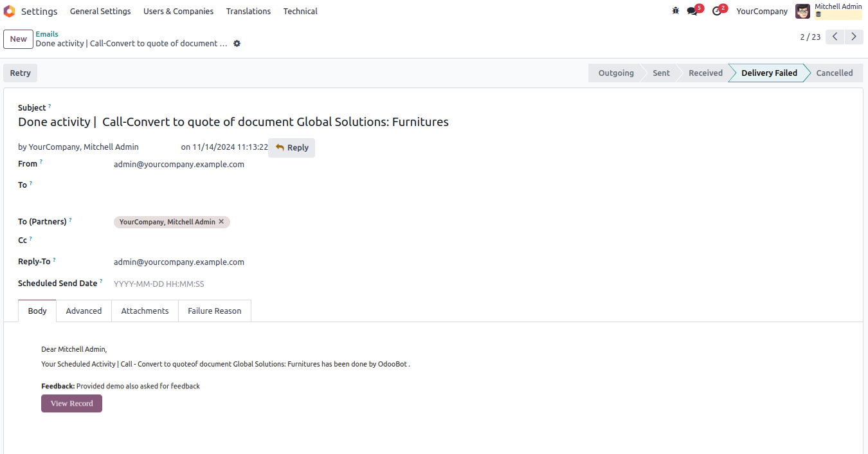This screenshot has width=868, height=454.
Task: Switch to the Attachments tab
Action: point(145,311)
